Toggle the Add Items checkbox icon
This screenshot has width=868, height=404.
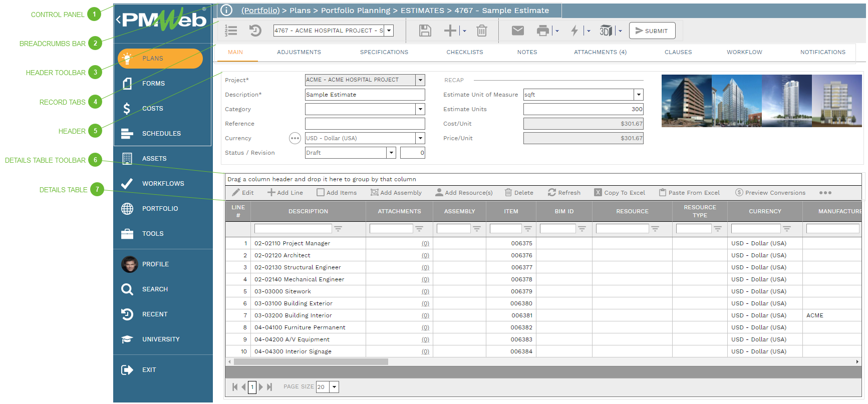tap(321, 193)
